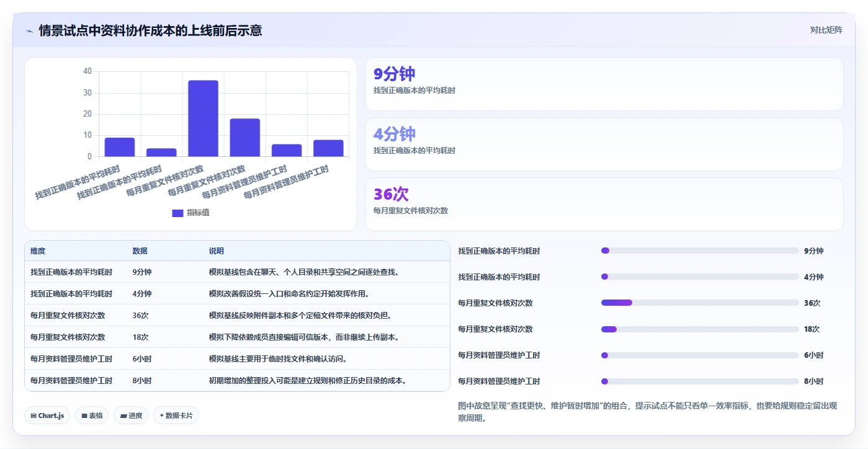The width and height of the screenshot is (868, 449).
Task: Click the description starting 初期增加的整理投入
Action: (x=307, y=380)
